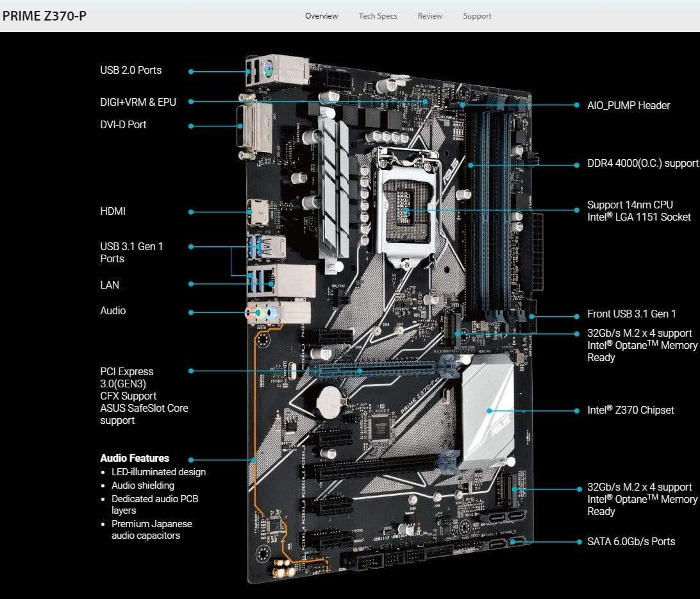Select the DVI-D Port callout
Viewport: 700px width, 599px height.
[x=122, y=124]
